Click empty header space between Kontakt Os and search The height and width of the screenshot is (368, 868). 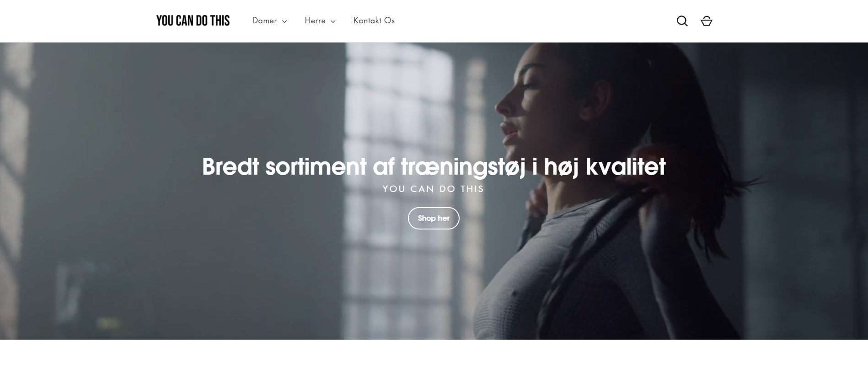point(535,21)
